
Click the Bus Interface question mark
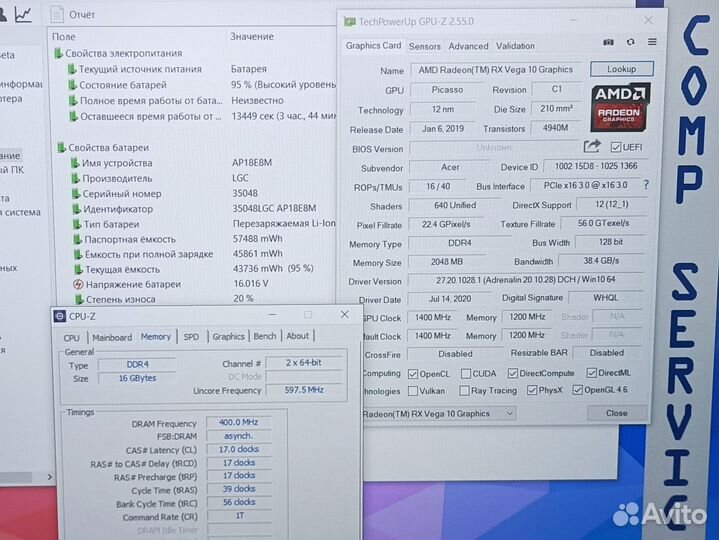[646, 185]
